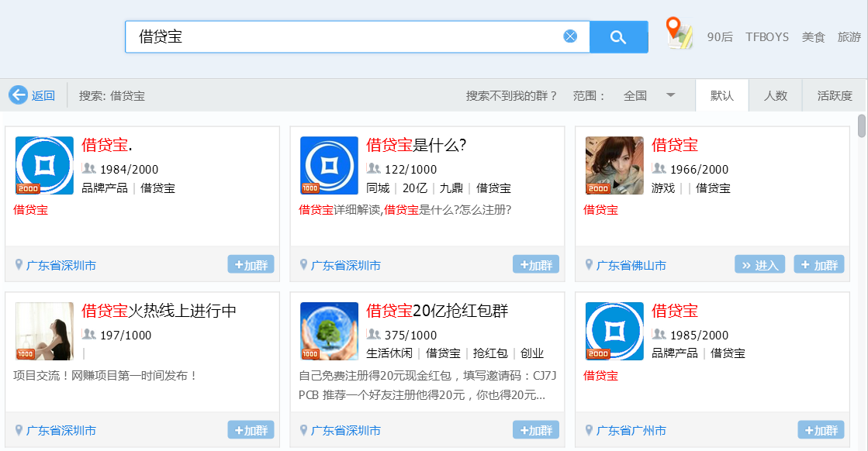This screenshot has height=451, width=868.
Task: Open group title 借贷宝20亿抢红包群
Action: 437,311
